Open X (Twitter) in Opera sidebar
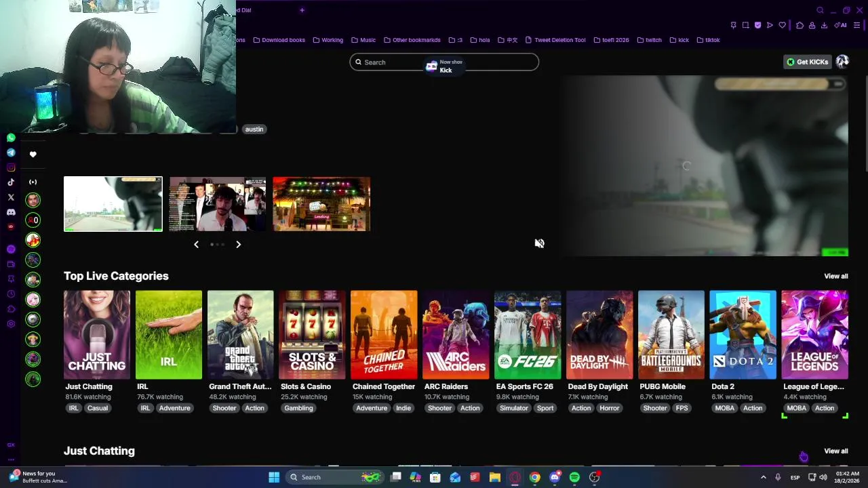This screenshot has width=868, height=488. click(11, 197)
